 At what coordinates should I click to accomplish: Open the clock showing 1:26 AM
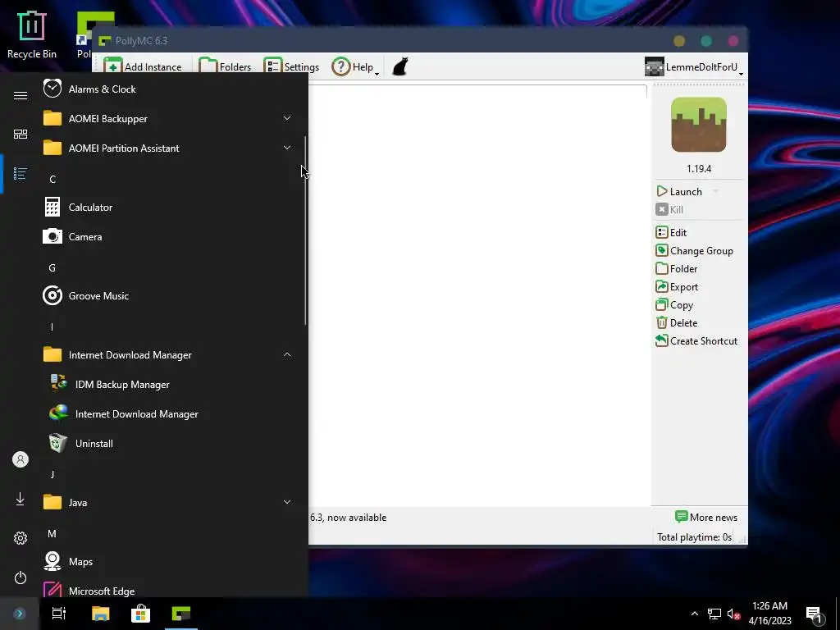[769, 614]
